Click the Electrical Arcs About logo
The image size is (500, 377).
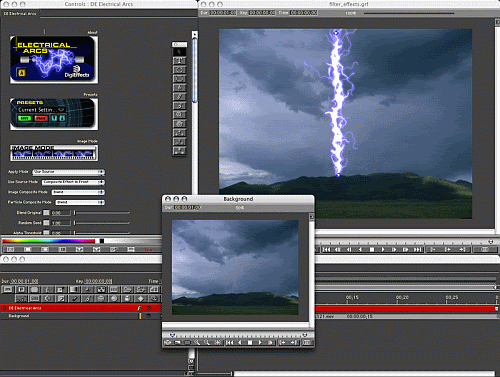point(54,59)
